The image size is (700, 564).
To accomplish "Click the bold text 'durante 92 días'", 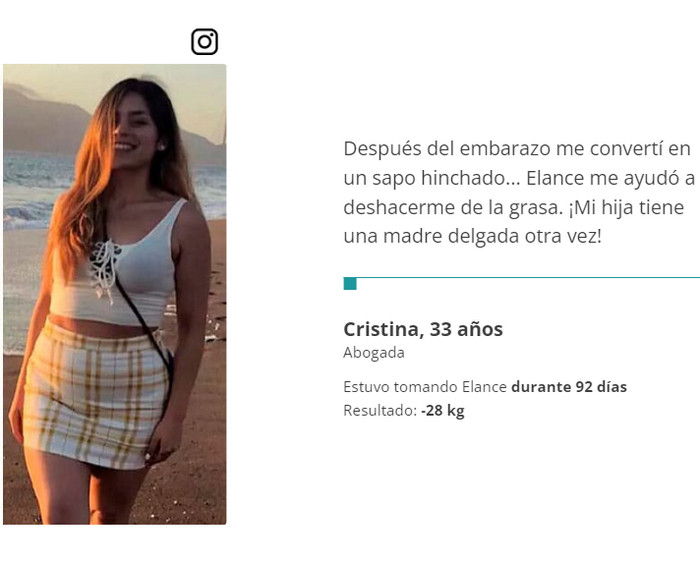I will tap(569, 387).
